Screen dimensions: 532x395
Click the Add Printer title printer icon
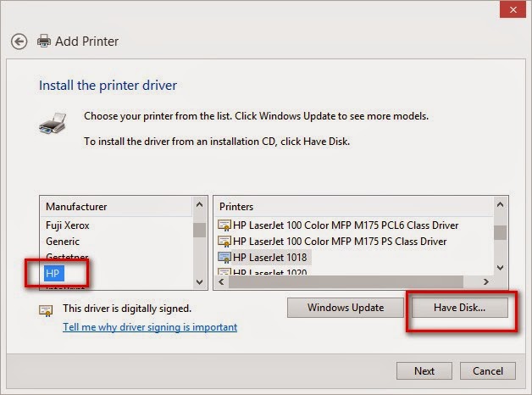[x=44, y=41]
